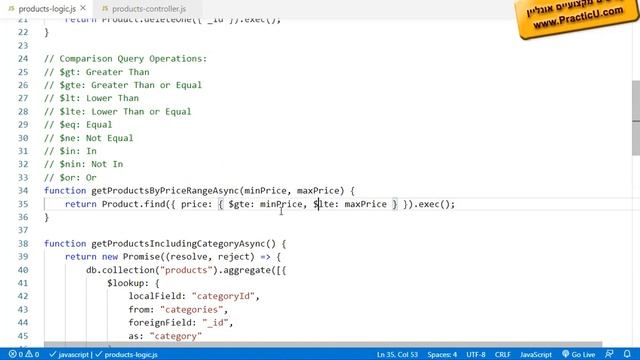Click the comment "// $nin: Not In"

click(x=84, y=164)
